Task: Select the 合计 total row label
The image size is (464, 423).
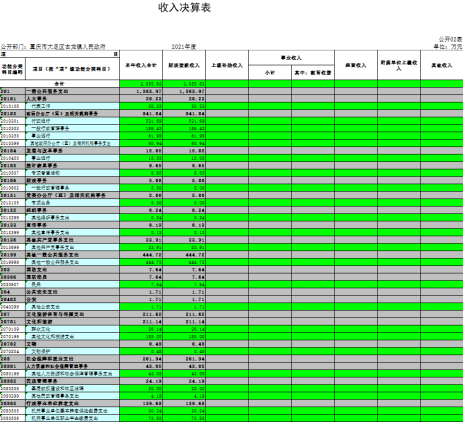Action: [x=60, y=84]
